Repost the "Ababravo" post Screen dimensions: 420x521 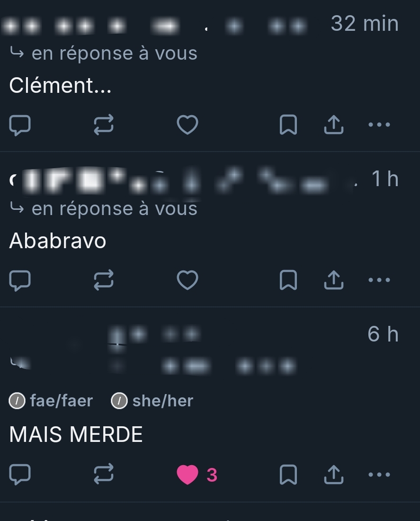(x=104, y=280)
